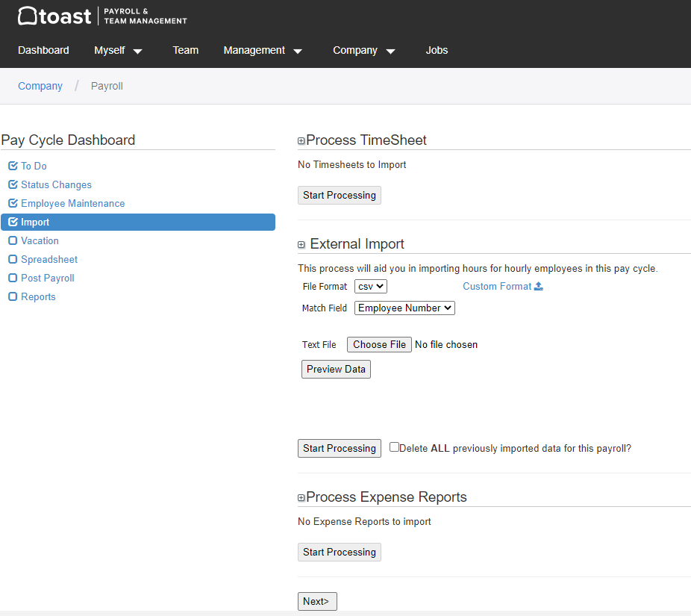Open the File Format csv dropdown

pyautogui.click(x=370, y=286)
